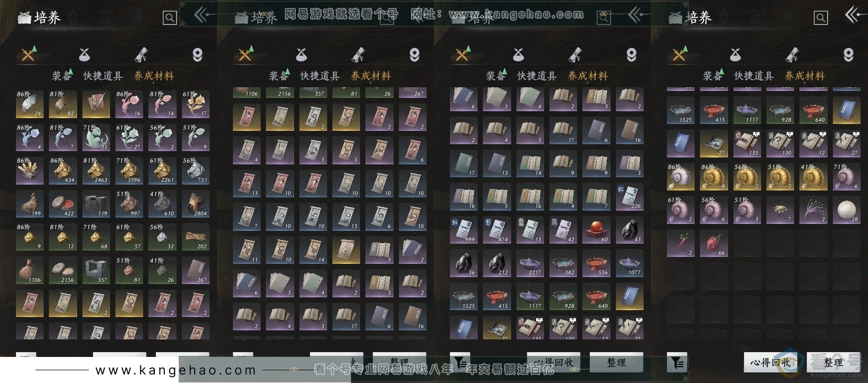
Task: Select the red fruit item with count 66
Action: tap(714, 243)
